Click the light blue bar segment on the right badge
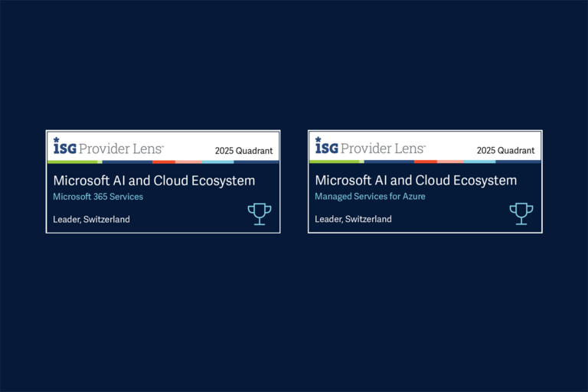This screenshot has height=392, width=588. (x=479, y=162)
